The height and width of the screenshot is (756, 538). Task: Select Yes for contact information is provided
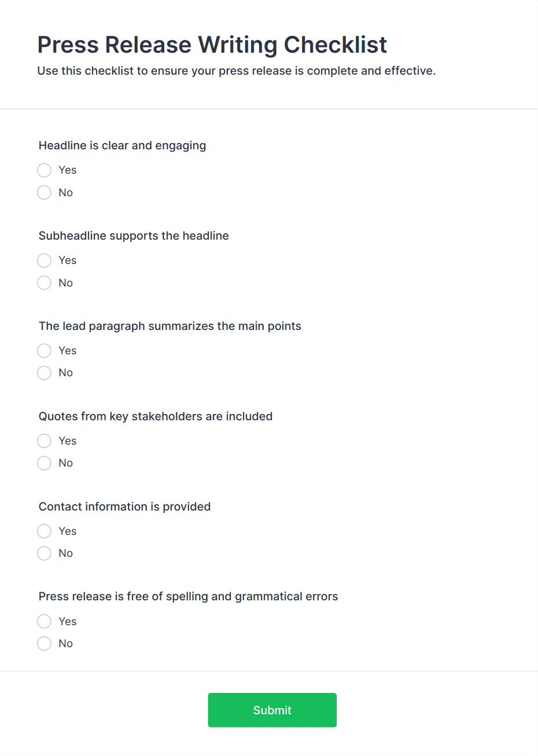coord(45,531)
